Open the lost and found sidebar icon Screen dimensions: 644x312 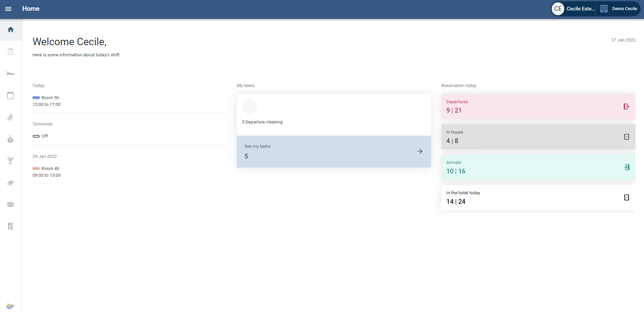[x=11, y=139]
